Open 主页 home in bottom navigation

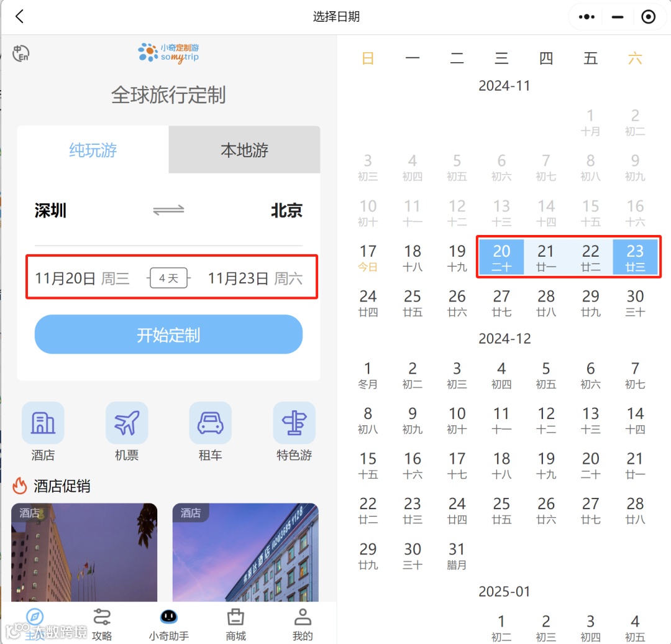click(x=35, y=624)
